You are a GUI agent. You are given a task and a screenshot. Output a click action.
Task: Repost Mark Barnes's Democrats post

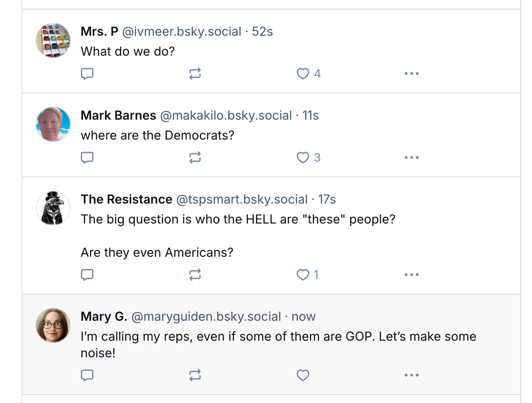tap(195, 157)
